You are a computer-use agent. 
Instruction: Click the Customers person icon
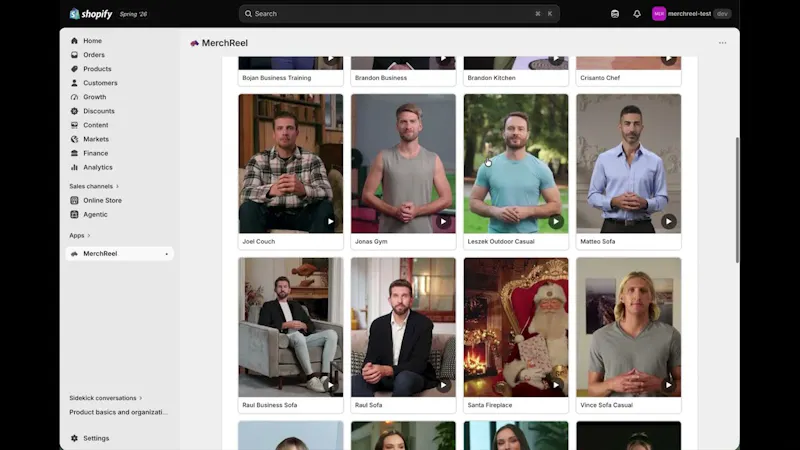[74, 83]
